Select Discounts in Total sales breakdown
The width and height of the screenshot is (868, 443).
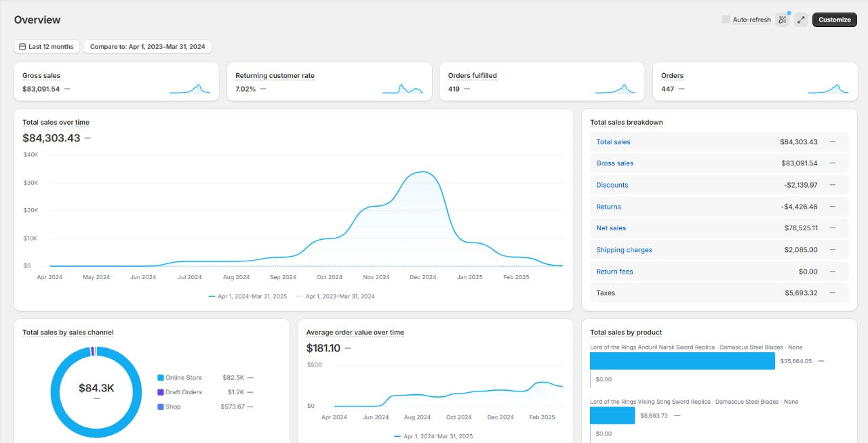coord(612,185)
